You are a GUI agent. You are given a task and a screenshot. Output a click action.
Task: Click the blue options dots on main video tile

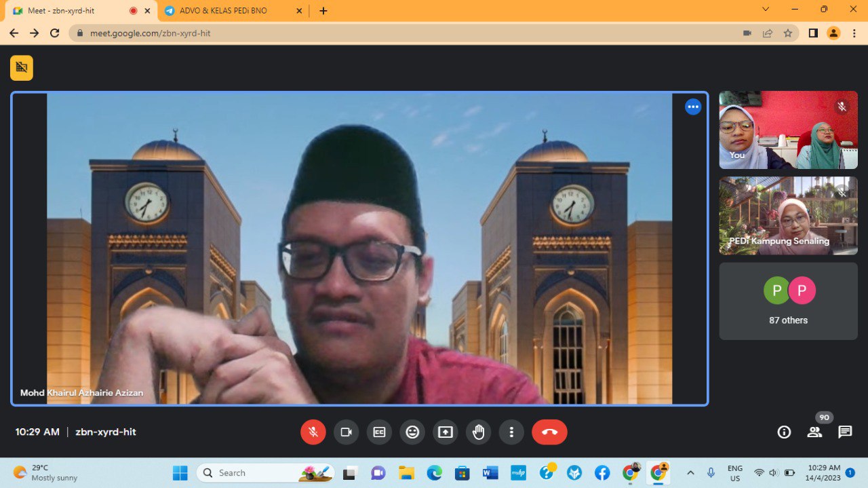click(x=693, y=107)
